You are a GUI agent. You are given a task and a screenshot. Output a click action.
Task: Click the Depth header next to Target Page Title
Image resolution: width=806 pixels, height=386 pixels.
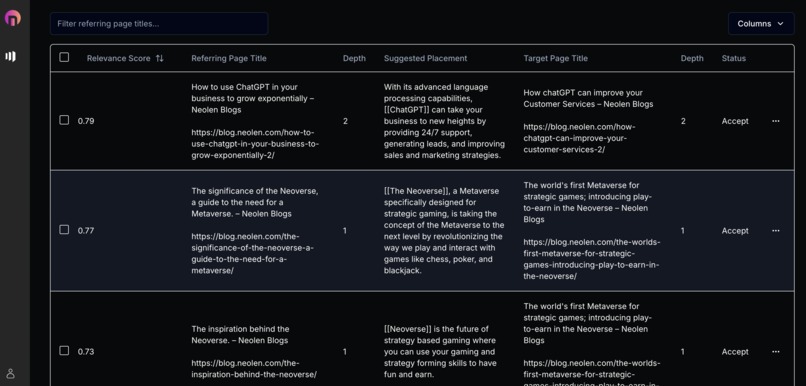(x=692, y=58)
